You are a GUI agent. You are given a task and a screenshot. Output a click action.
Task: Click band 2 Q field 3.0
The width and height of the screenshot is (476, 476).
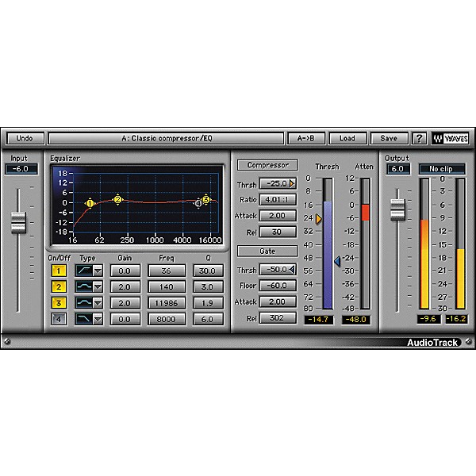pyautogui.click(x=208, y=286)
